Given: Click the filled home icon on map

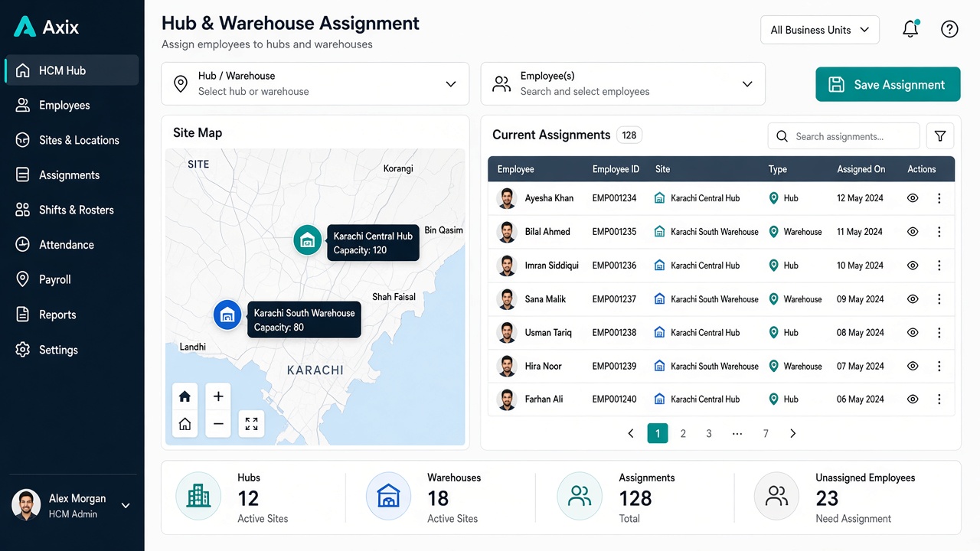Looking at the screenshot, I should tap(185, 396).
